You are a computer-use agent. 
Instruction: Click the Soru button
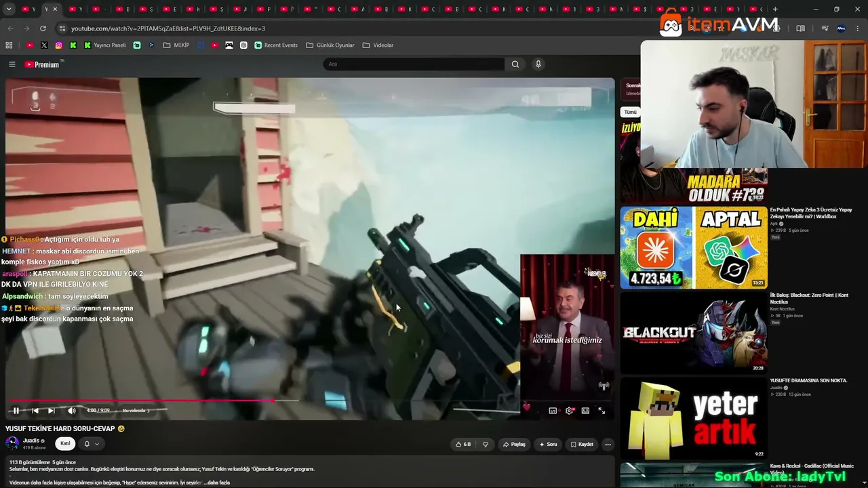point(548,445)
